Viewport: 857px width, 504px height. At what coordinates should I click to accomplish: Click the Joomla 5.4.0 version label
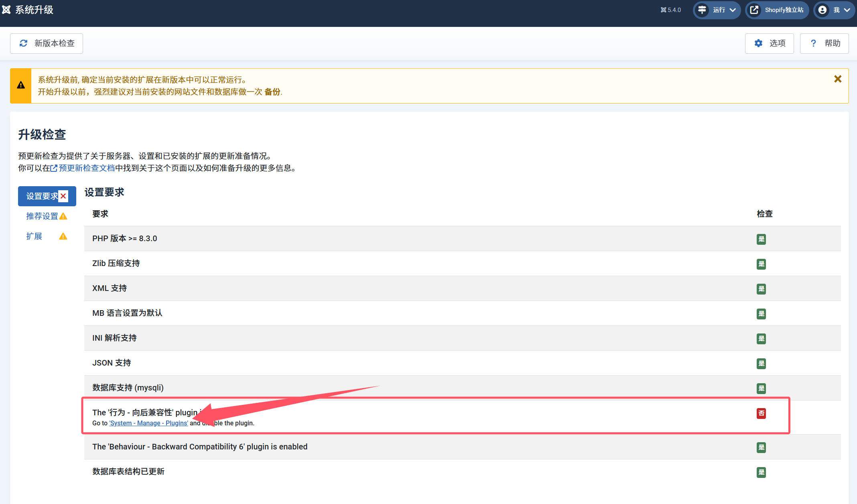671,10
